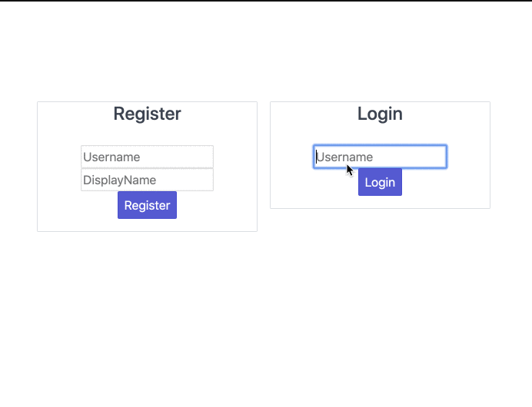Click the Username field in Register form
This screenshot has height=407, width=532.
147,157
